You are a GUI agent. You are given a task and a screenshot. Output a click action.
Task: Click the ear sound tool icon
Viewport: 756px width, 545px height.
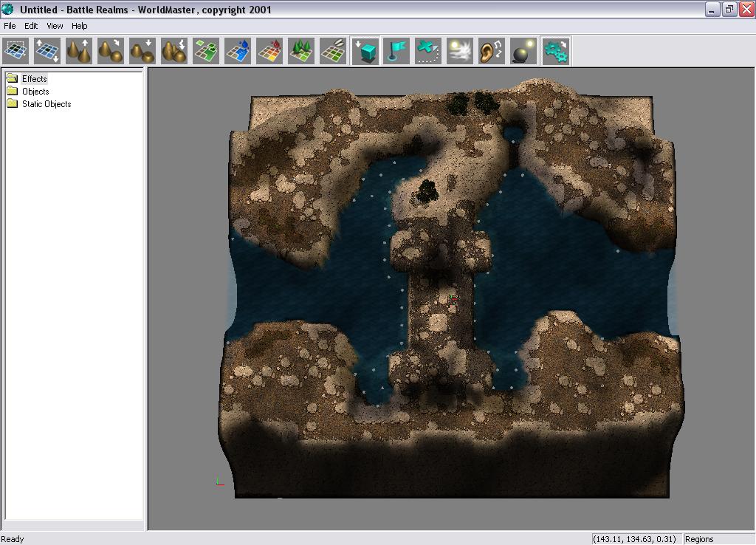click(x=491, y=52)
